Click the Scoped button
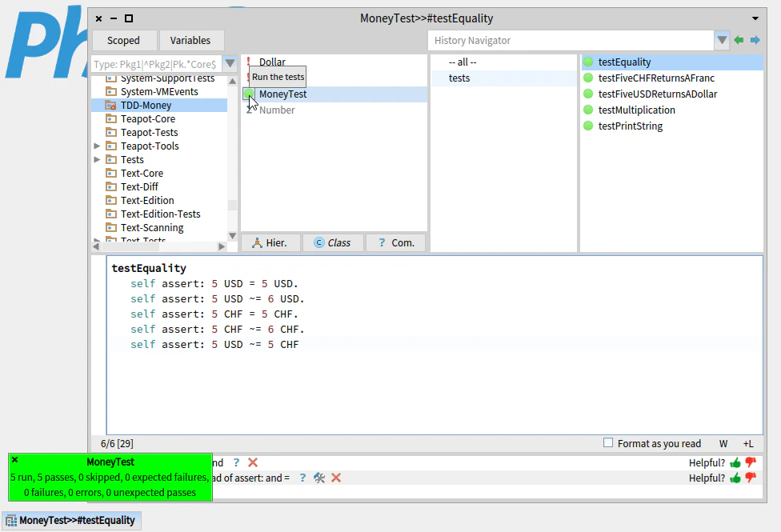The height and width of the screenshot is (532, 781). point(123,40)
